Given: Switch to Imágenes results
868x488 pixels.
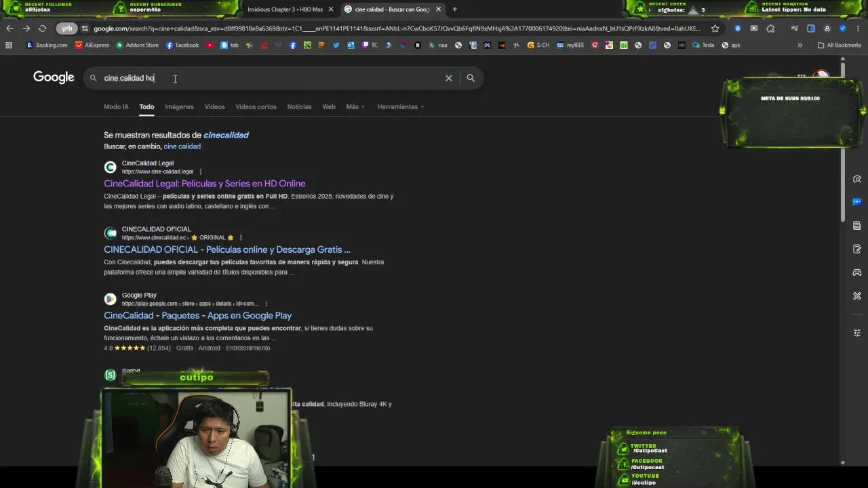Looking at the screenshot, I should [179, 106].
